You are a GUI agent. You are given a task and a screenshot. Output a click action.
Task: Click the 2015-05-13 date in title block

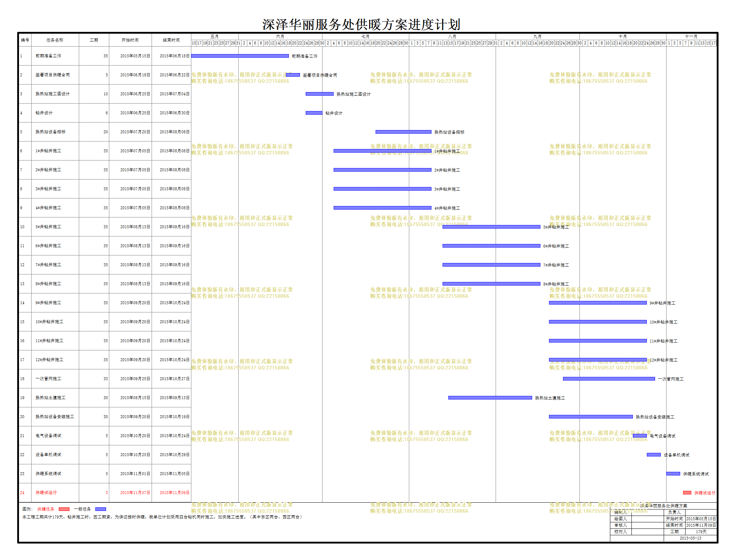pyautogui.click(x=691, y=538)
